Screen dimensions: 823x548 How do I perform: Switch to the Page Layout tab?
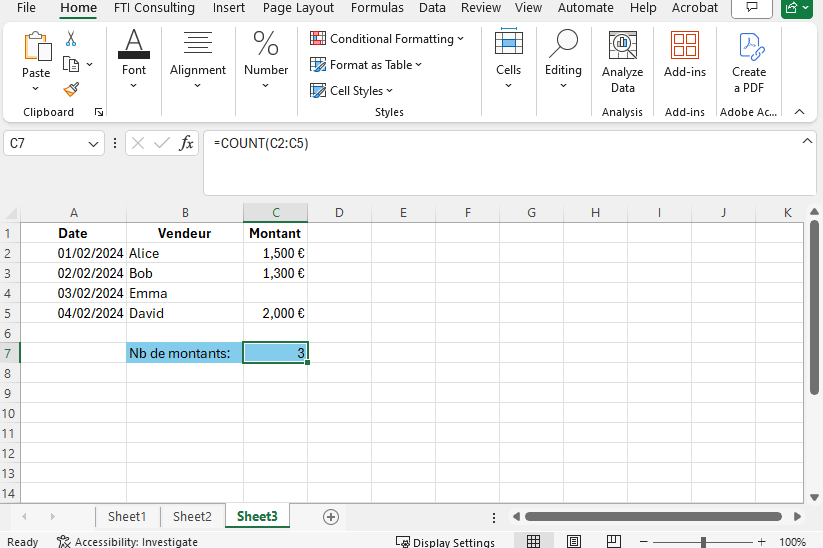[x=298, y=8]
